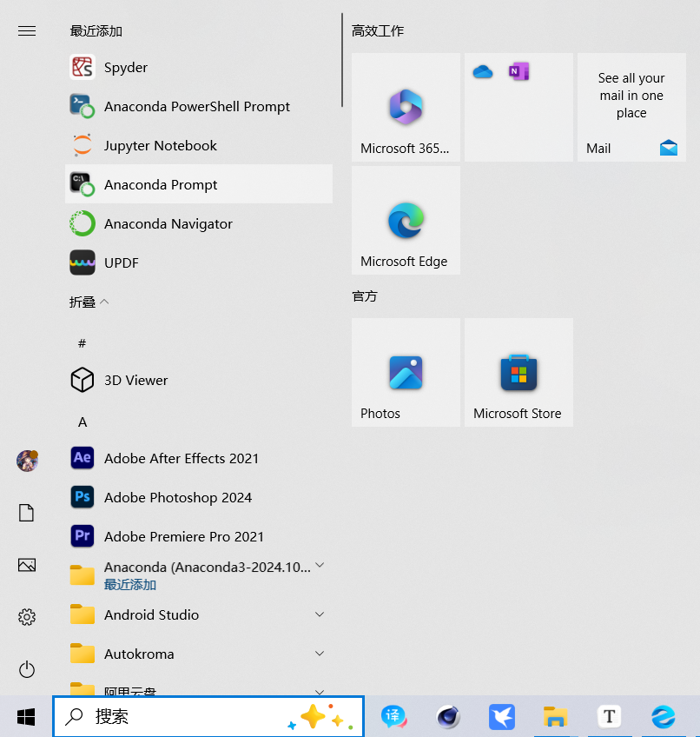Screen dimensions: 700x737
Task: Click the Windows Start button
Action: [26, 717]
